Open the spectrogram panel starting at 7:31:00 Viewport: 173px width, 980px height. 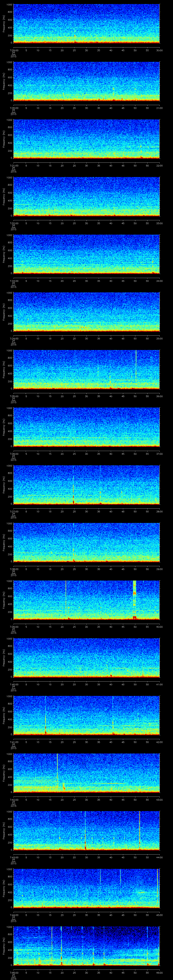click(x=86, y=139)
